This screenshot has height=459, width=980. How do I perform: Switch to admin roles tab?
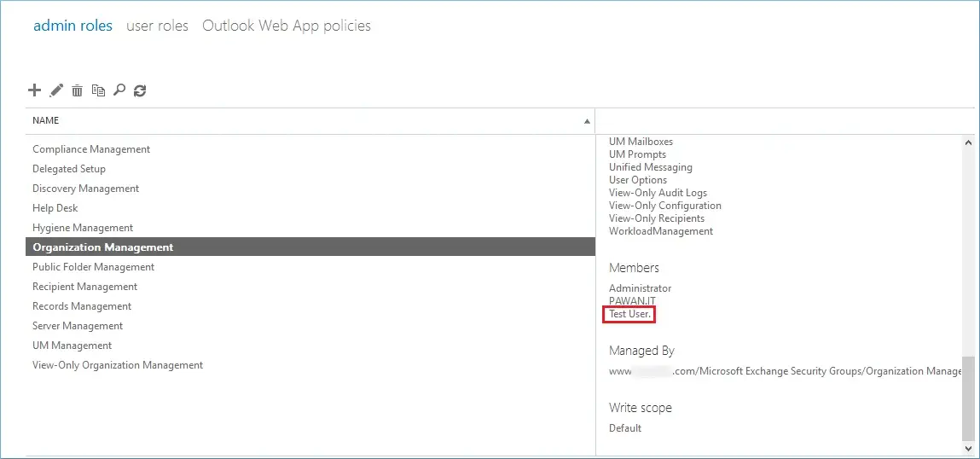click(x=72, y=26)
